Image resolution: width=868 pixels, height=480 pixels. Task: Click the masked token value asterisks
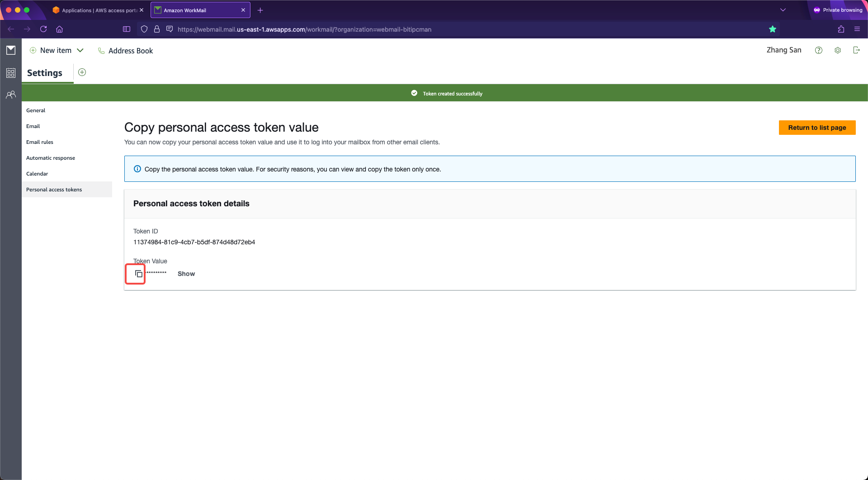pos(156,273)
